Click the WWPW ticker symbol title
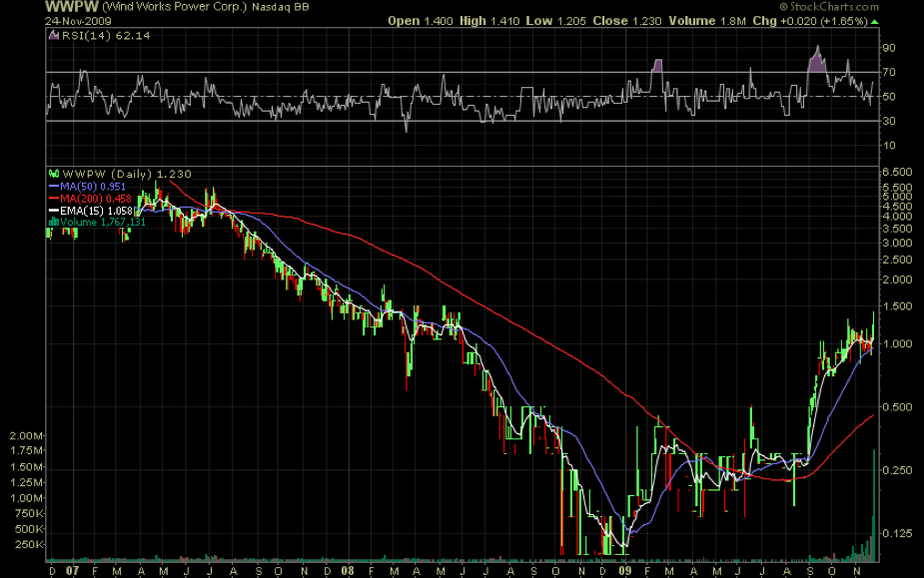The width and height of the screenshot is (924, 578). [x=71, y=7]
